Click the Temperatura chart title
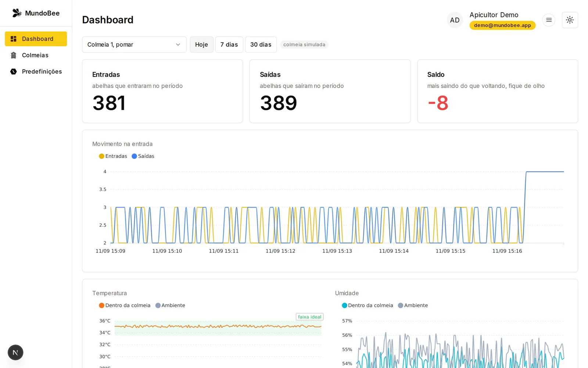The image size is (588, 368). click(x=110, y=293)
